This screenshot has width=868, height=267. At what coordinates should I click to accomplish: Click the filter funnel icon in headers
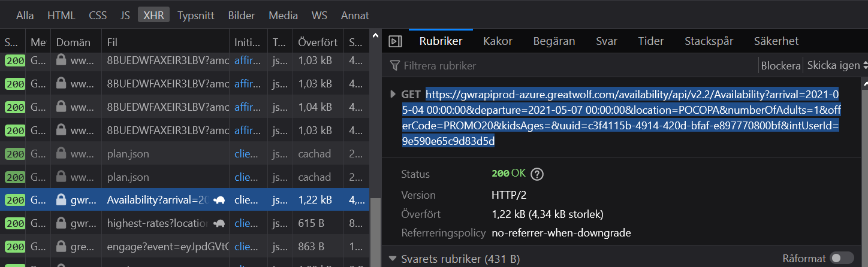[394, 65]
